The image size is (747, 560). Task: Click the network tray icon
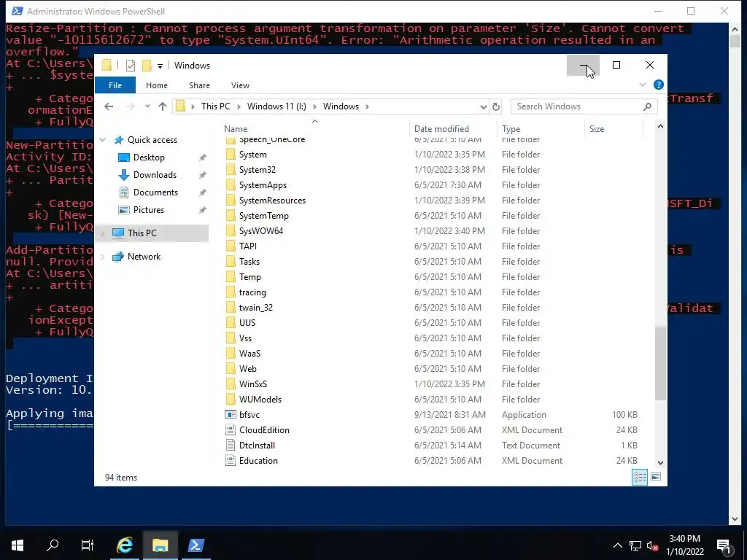(635, 545)
